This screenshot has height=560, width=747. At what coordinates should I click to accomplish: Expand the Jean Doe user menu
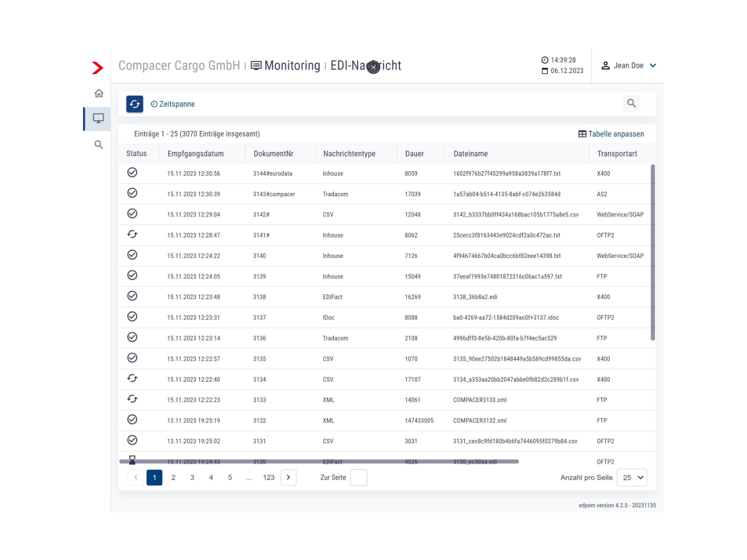(629, 65)
